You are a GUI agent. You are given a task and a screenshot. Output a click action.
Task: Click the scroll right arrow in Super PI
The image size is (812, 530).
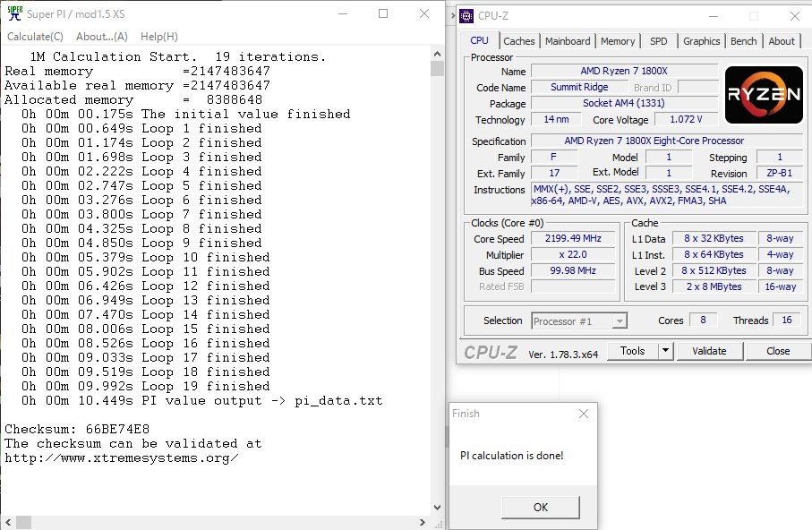(423, 522)
